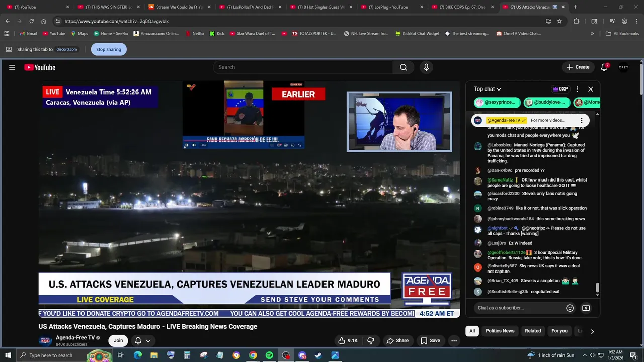The width and height of the screenshot is (644, 362).
Task: Click the live chat scrollbar
Action: [598, 288]
